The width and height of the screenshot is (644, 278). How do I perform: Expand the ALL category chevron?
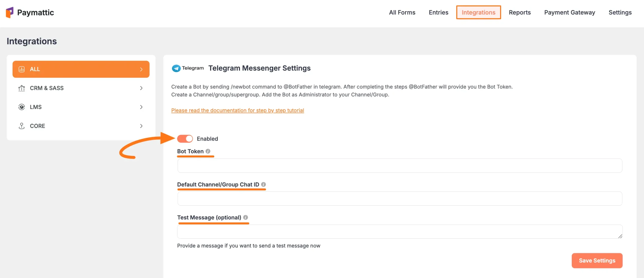pyautogui.click(x=141, y=69)
